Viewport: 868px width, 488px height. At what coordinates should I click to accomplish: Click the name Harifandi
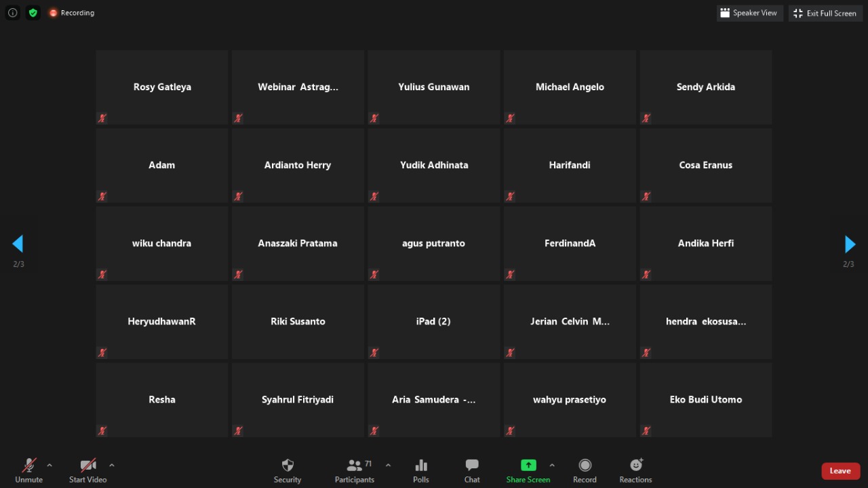pyautogui.click(x=570, y=165)
